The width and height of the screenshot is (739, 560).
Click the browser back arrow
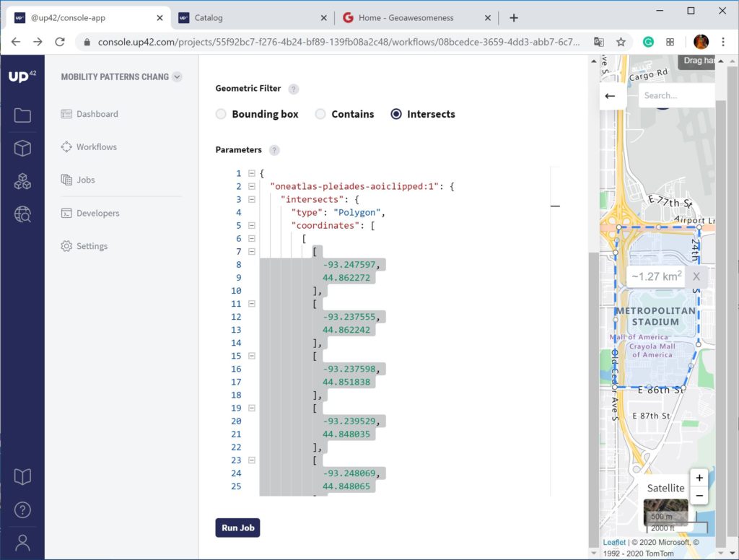(16, 42)
